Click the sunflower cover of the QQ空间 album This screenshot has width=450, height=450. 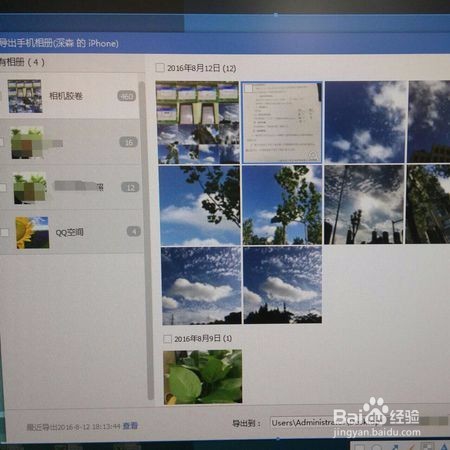tap(32, 232)
